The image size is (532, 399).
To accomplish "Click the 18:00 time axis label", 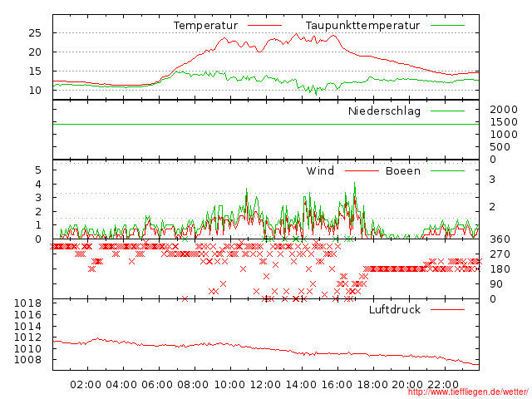I will [x=372, y=385].
